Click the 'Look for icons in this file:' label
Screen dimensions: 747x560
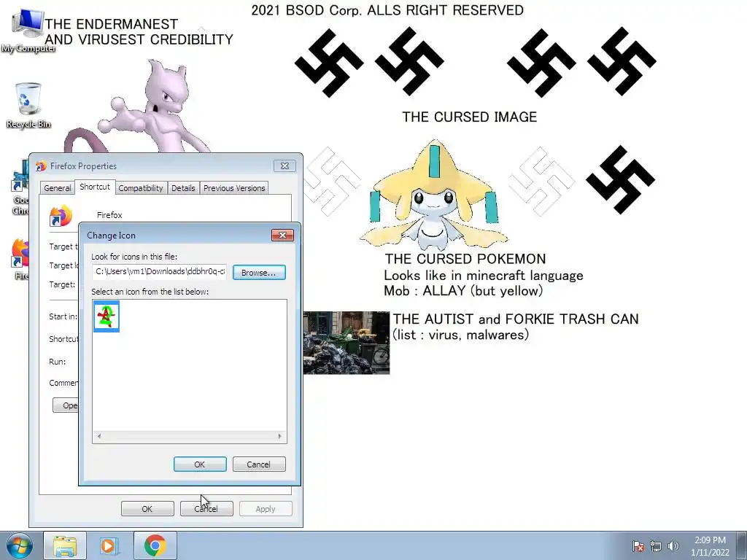click(134, 257)
